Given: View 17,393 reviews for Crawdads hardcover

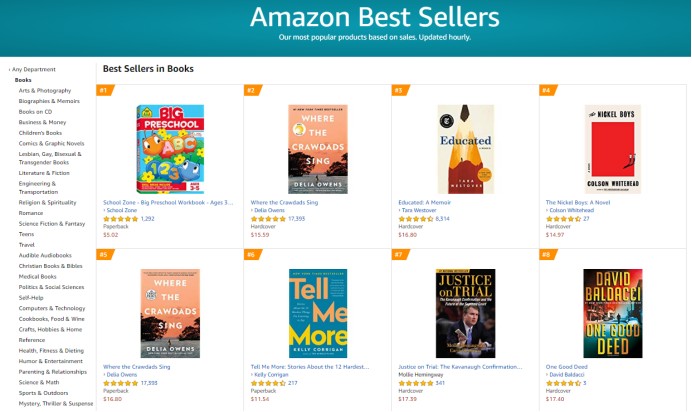Looking at the screenshot, I should (297, 219).
